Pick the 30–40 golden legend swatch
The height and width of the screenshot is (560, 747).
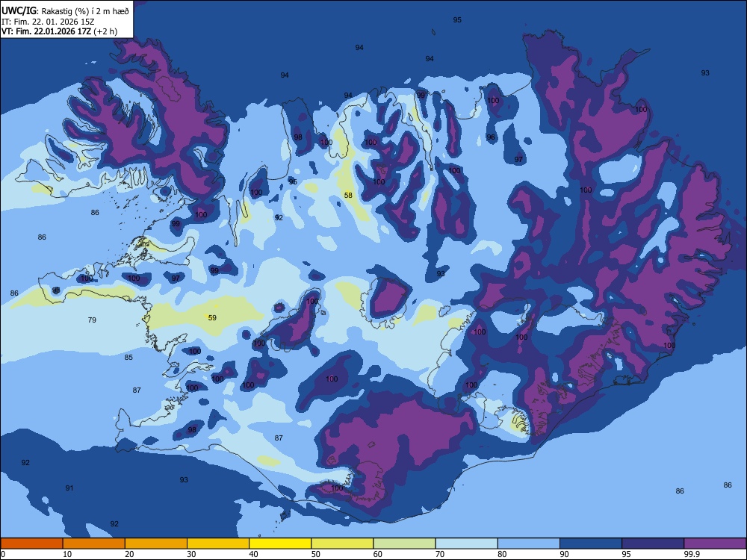pos(218,544)
